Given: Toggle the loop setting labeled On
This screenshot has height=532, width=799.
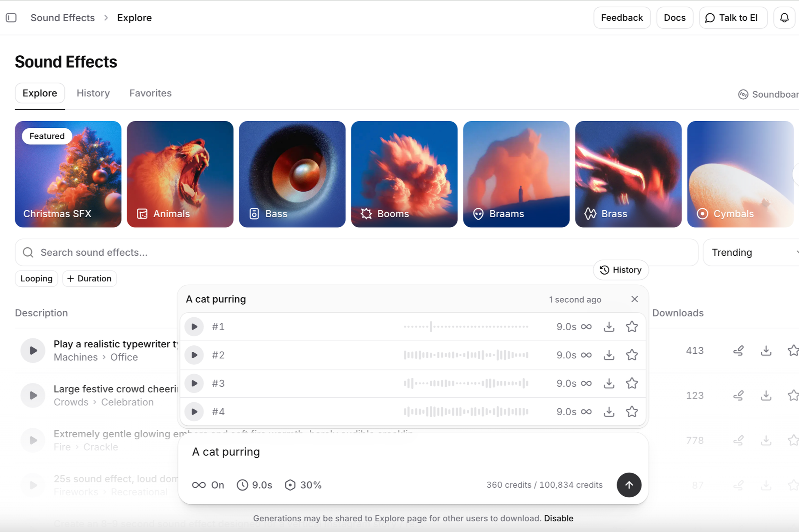Looking at the screenshot, I should click(x=208, y=485).
